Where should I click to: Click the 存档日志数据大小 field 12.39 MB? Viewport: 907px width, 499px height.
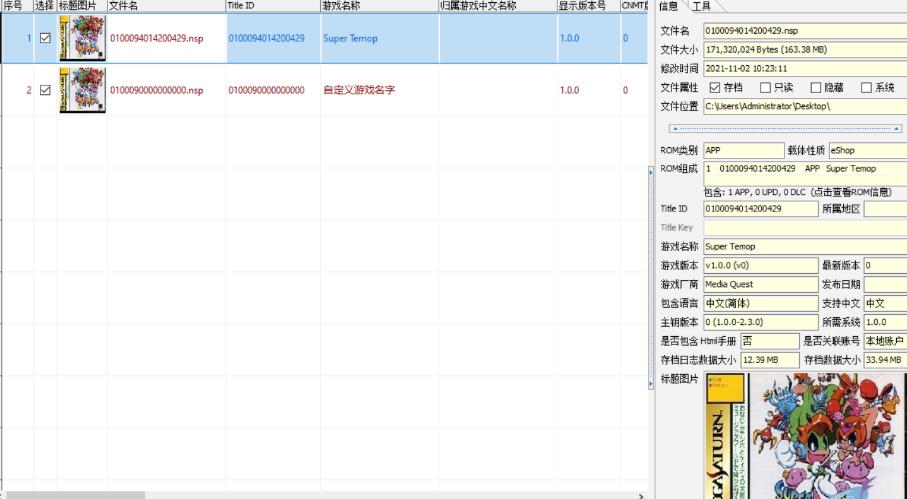click(x=770, y=360)
